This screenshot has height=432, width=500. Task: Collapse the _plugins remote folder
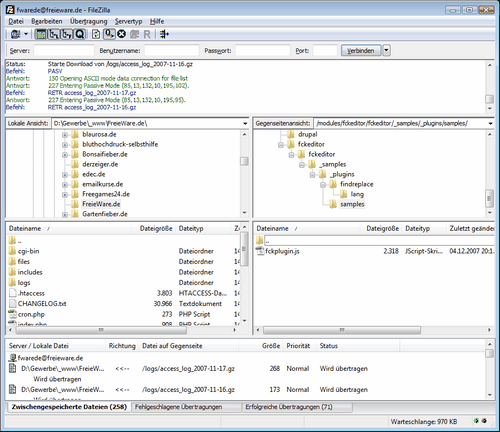pos(312,175)
